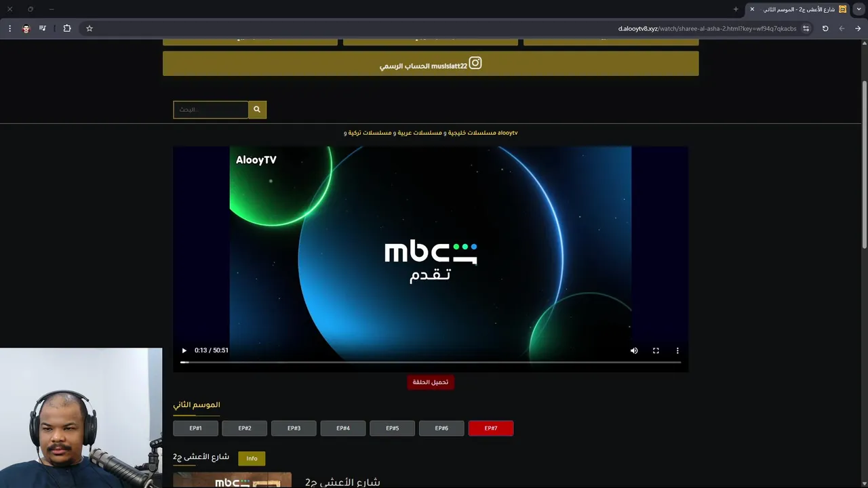
Task: Click the mbc poster thumbnail below
Action: pos(232,481)
